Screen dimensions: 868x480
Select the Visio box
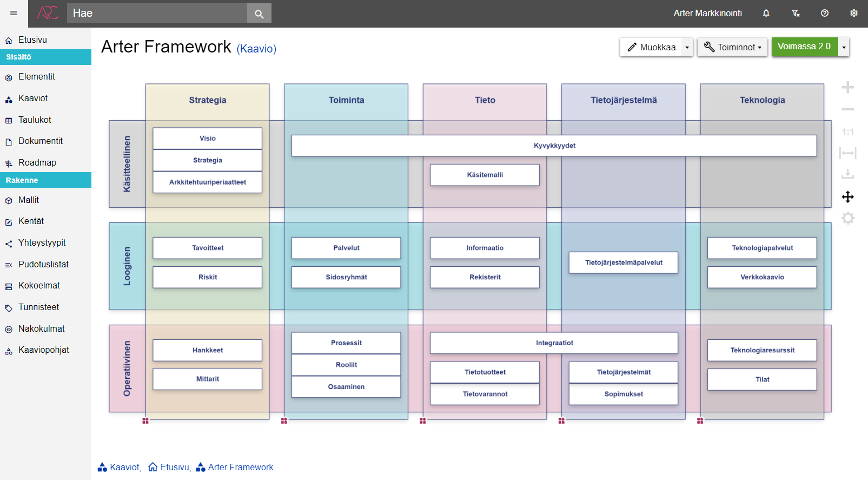(208, 139)
